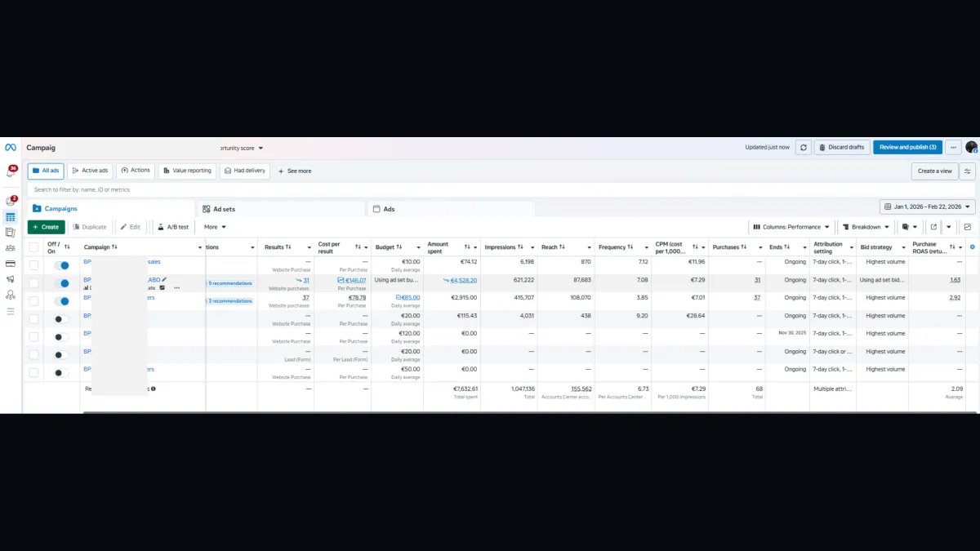The width and height of the screenshot is (980, 551).
Task: Click the export table data icon
Action: tap(933, 227)
